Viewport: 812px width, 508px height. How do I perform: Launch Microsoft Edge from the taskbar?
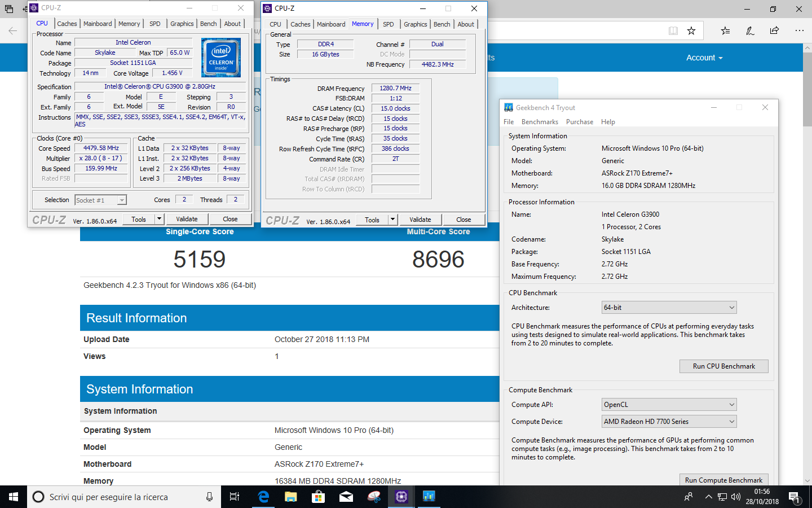pyautogui.click(x=263, y=497)
